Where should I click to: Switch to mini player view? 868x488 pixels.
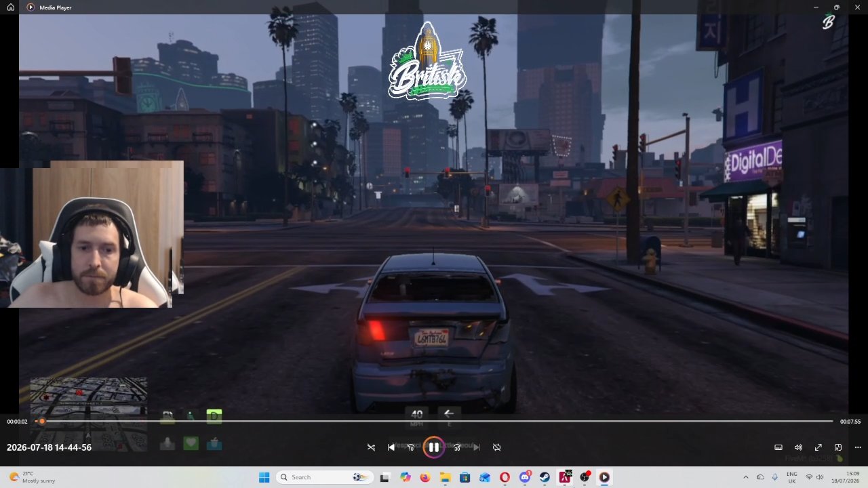838,447
